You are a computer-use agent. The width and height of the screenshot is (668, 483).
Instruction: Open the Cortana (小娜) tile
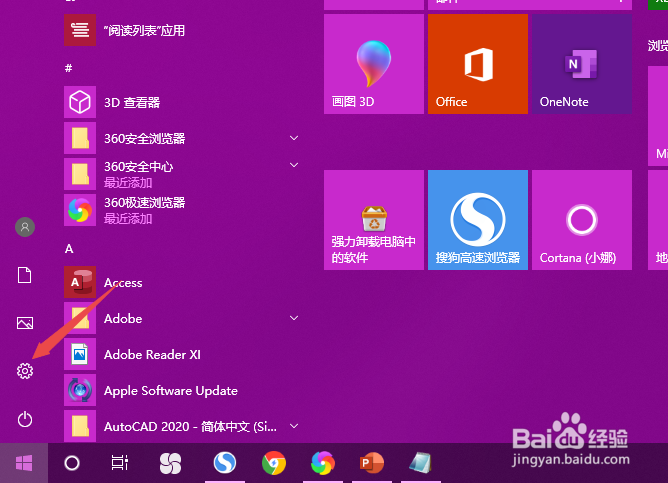tap(582, 220)
